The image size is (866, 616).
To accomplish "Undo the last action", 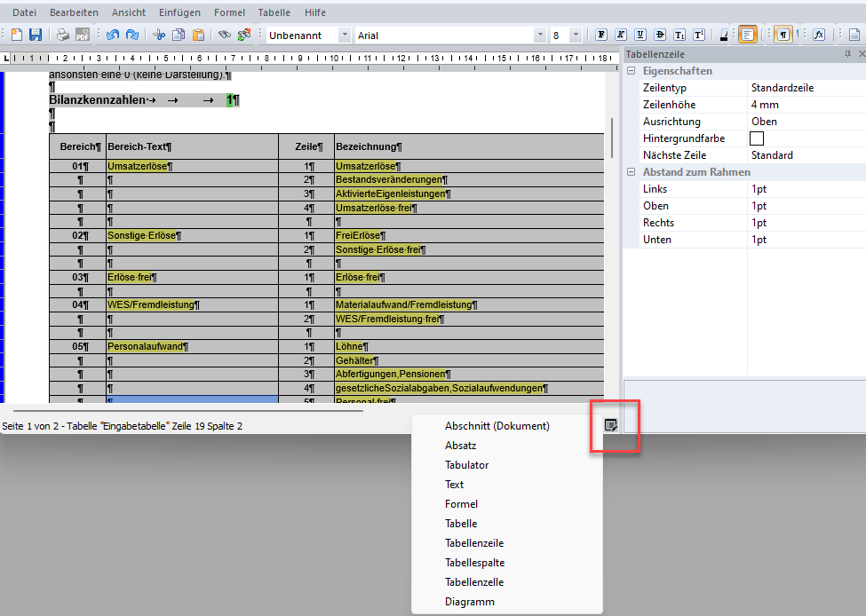I will (x=112, y=35).
